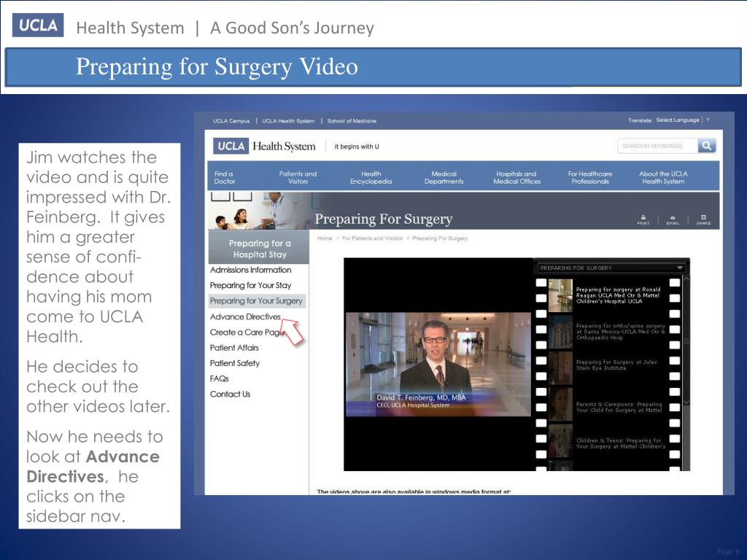Click the UCLA Health System website logo
747x560 pixels.
point(264,146)
